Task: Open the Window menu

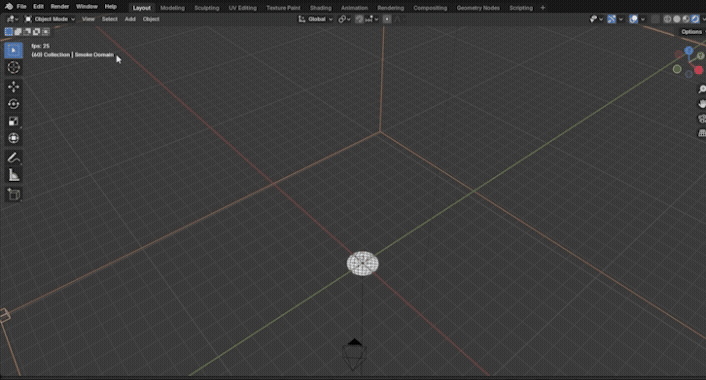Action: 87,7
